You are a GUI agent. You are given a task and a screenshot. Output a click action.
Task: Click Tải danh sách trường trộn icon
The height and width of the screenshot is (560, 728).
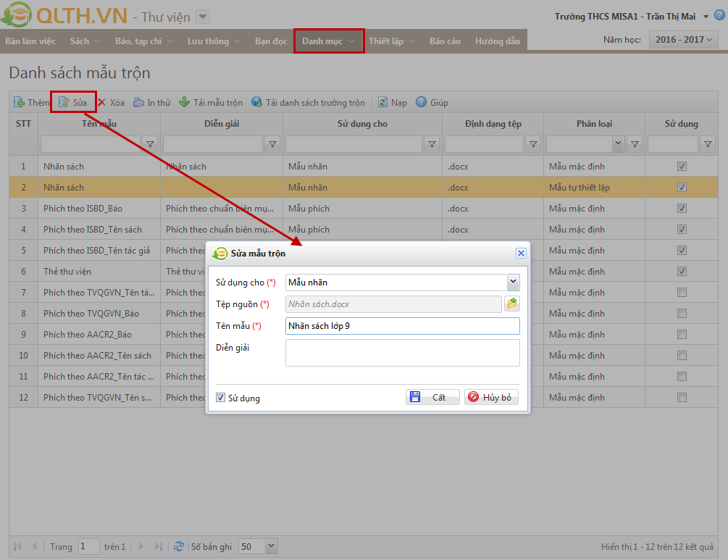coord(256,102)
